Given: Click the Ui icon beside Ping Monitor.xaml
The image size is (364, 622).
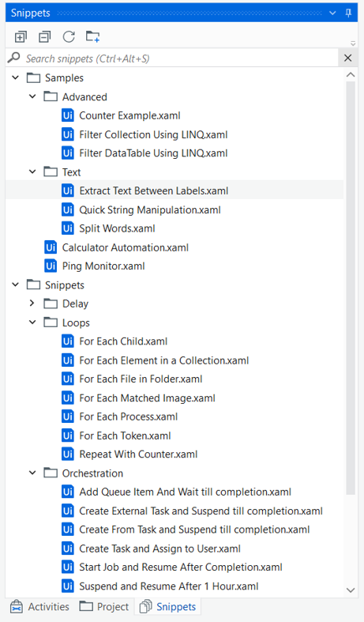Looking at the screenshot, I should (51, 266).
